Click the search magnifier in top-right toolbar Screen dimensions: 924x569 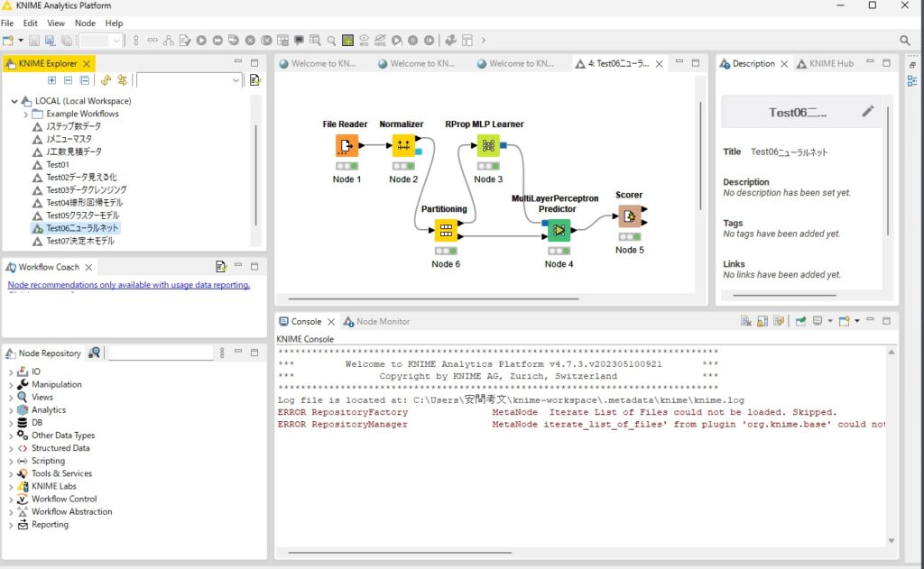pyautogui.click(x=905, y=41)
